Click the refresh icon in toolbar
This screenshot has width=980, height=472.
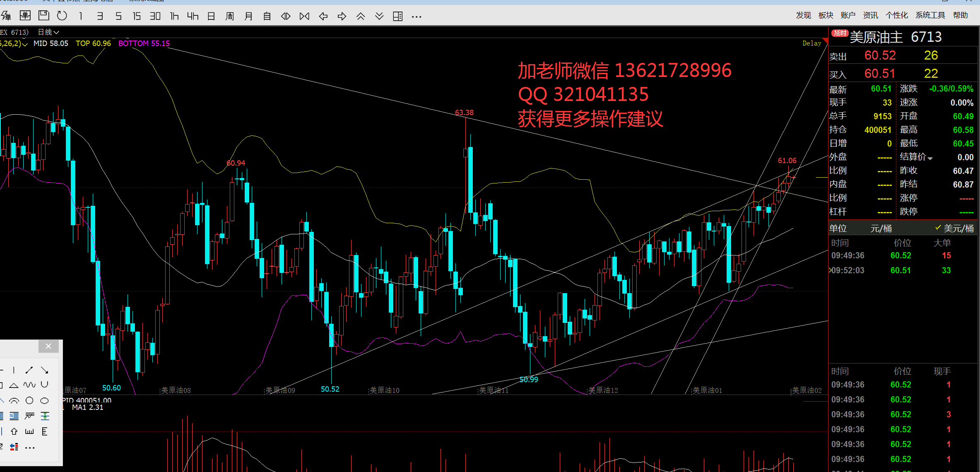[x=62, y=16]
